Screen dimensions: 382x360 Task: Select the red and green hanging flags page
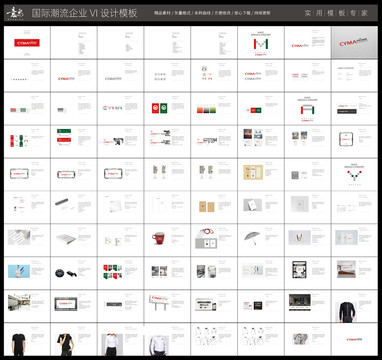[x=112, y=271]
